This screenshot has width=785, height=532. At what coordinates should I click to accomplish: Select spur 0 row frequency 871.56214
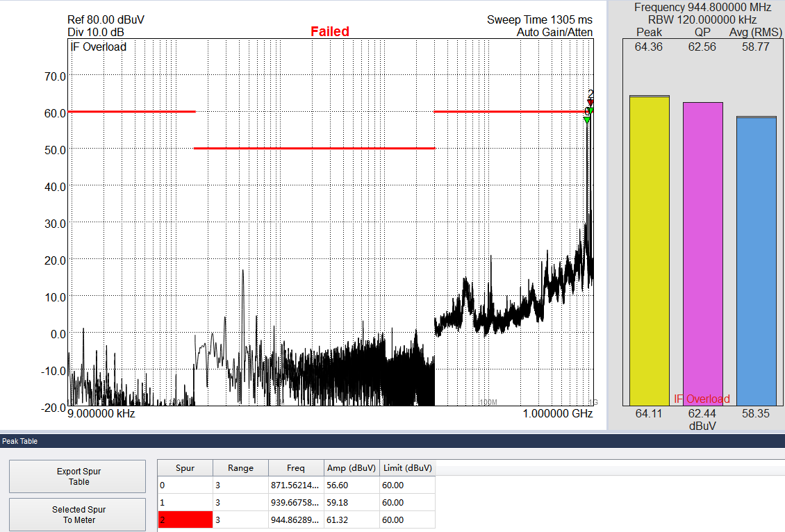point(296,485)
